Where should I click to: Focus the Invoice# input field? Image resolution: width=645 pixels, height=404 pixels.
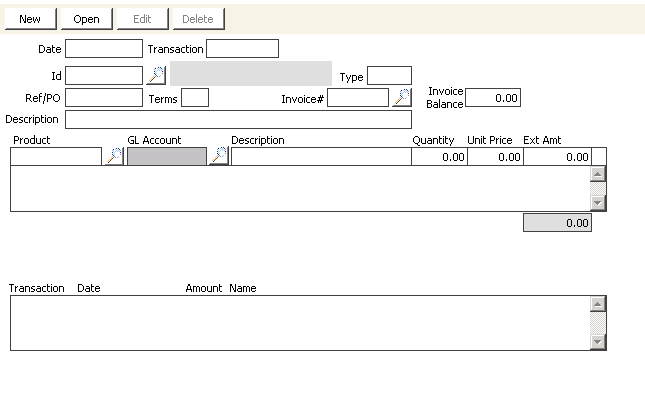[x=358, y=98]
